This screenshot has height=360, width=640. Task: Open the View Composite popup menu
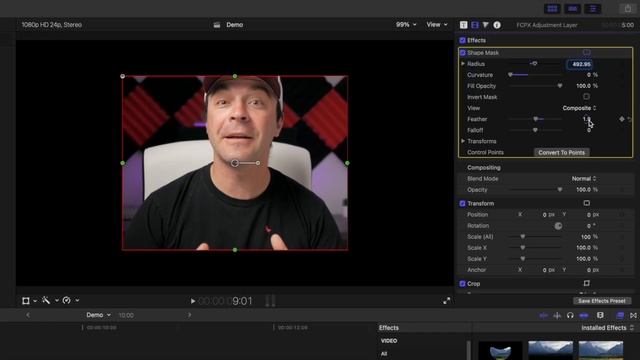(x=579, y=108)
